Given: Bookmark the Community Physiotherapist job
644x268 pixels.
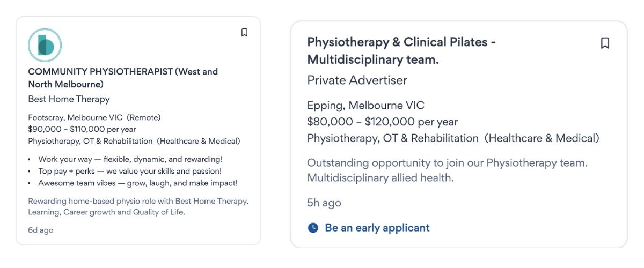Looking at the screenshot, I should point(244,33).
